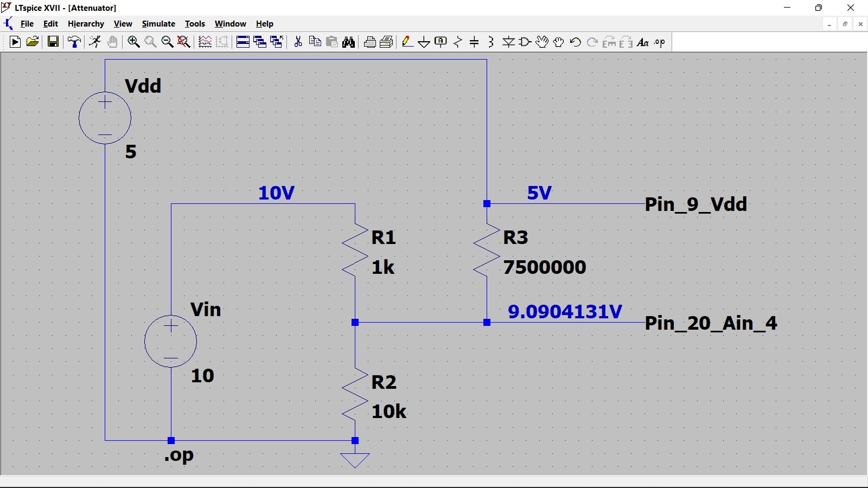Click the Autorange waveform icon
The height and width of the screenshot is (488, 868).
tap(205, 42)
